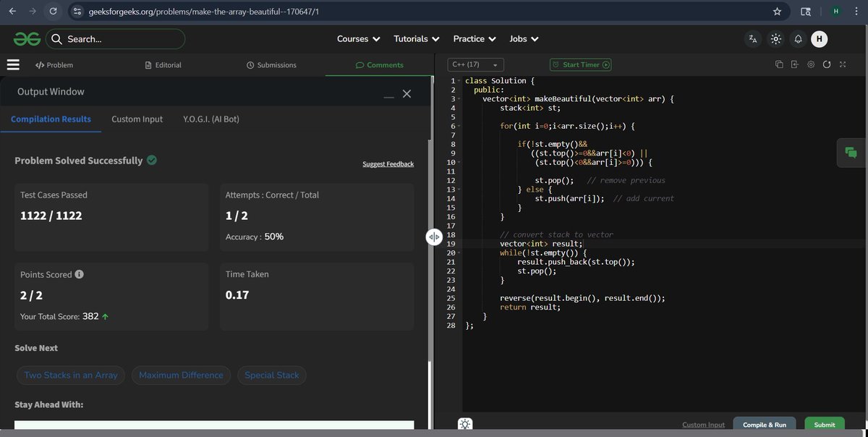Expand the editor to fullscreen
868x437 pixels.
click(842, 64)
